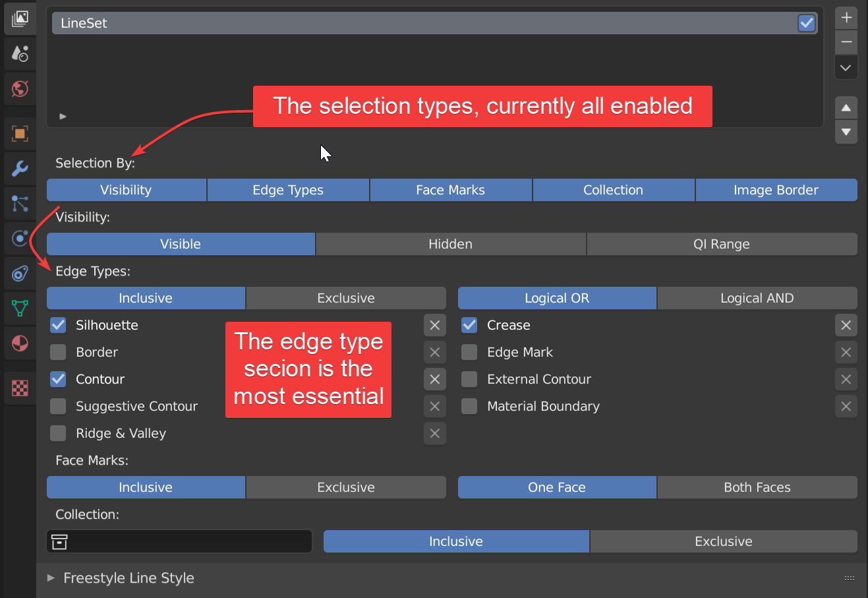Enable the Border edge type checkbox
The image size is (868, 598).
(x=57, y=352)
